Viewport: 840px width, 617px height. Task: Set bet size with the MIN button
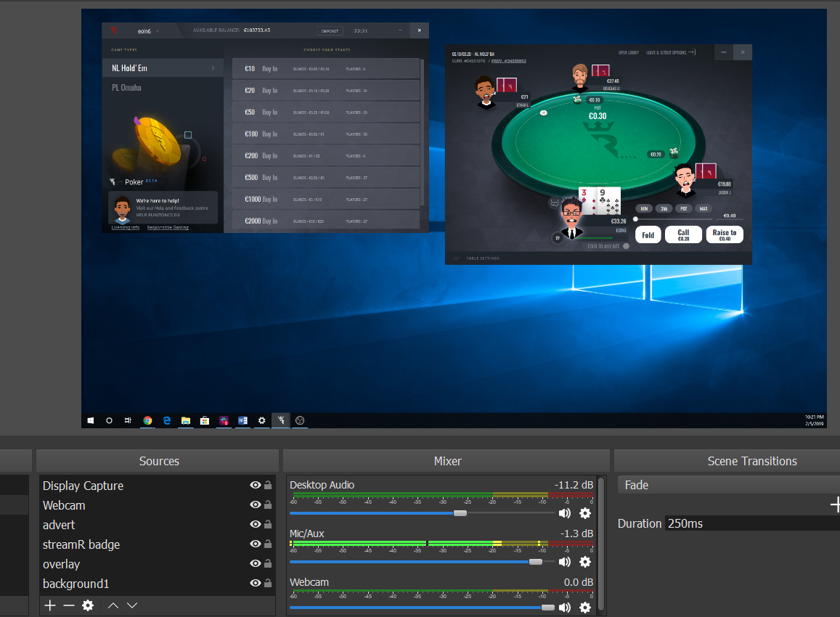(x=644, y=208)
